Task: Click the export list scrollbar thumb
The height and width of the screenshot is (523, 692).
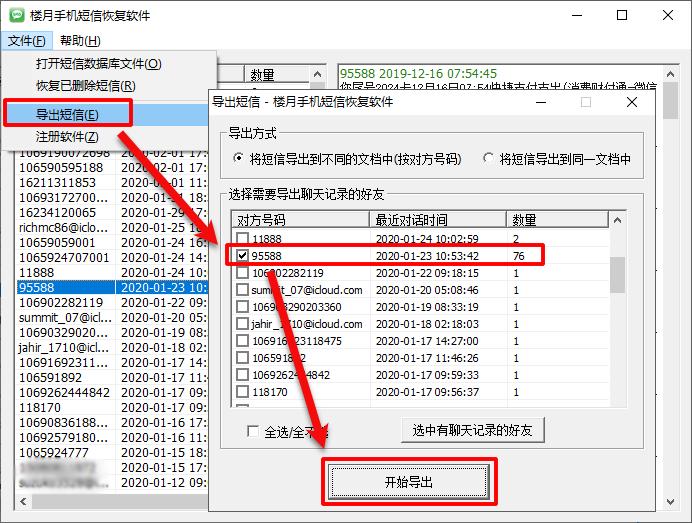Action: (x=618, y=275)
